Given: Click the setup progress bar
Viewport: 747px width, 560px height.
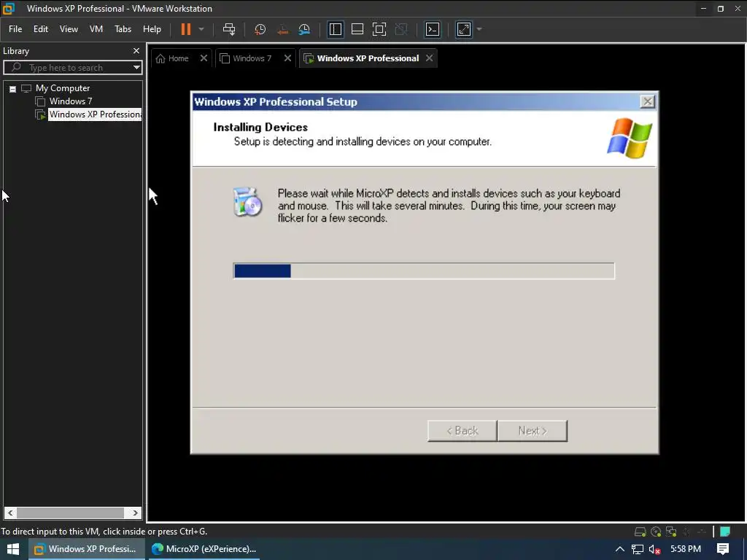Looking at the screenshot, I should click(x=424, y=271).
